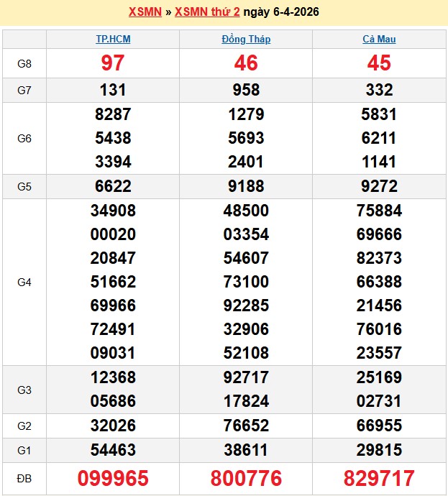448x496 pixels.
Task: Click the G5 result 9188
Action: 246,186
